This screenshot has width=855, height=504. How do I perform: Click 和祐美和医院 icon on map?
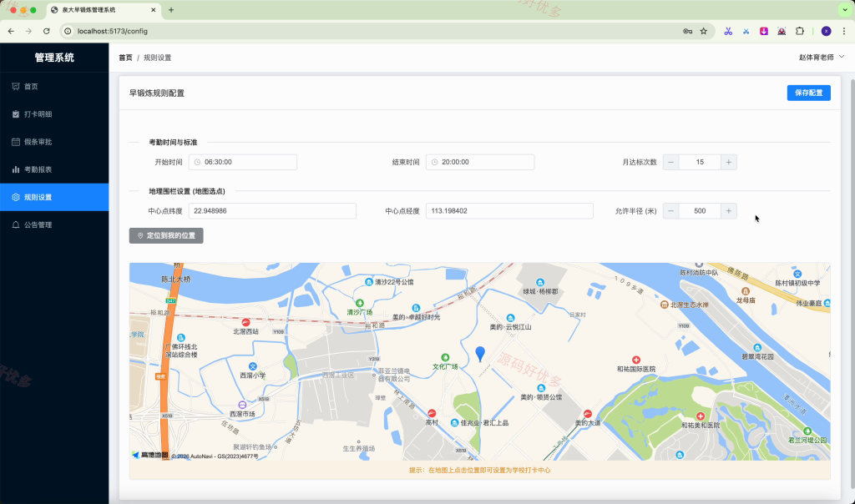coord(701,416)
